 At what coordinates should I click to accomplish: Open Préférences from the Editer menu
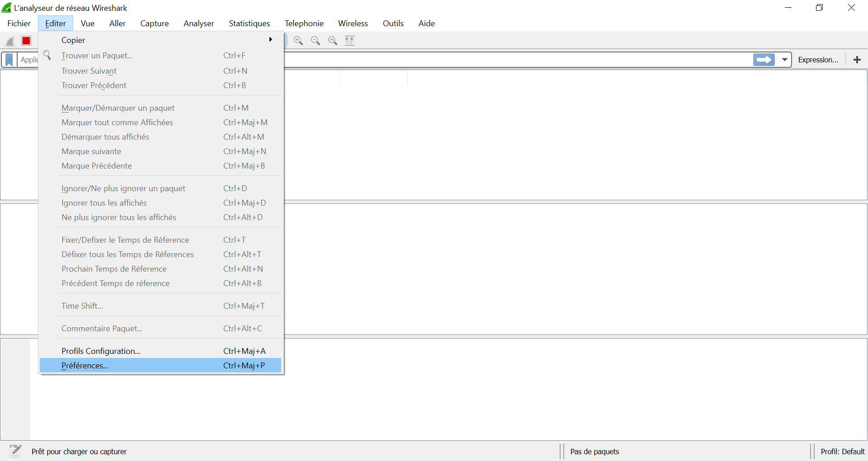point(160,366)
